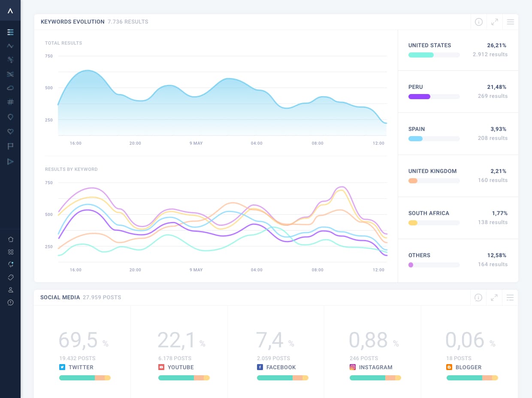532x398 pixels.
Task: Click the United States country row
Action: [x=458, y=50]
